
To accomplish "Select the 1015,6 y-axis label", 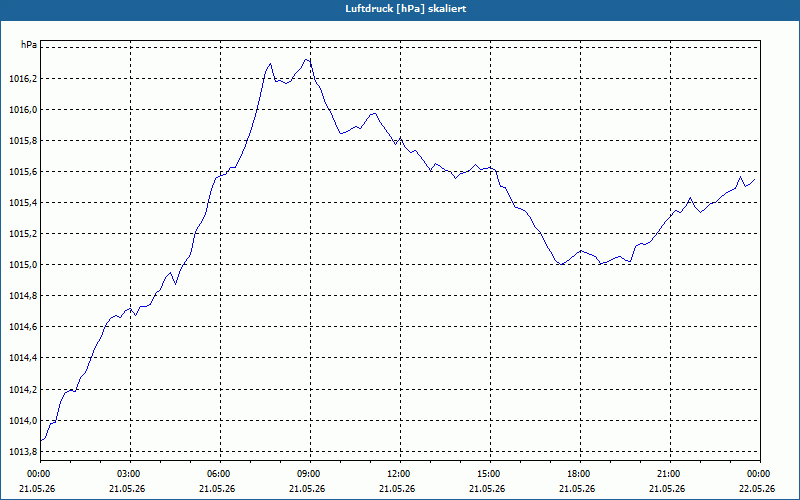I will pos(22,172).
